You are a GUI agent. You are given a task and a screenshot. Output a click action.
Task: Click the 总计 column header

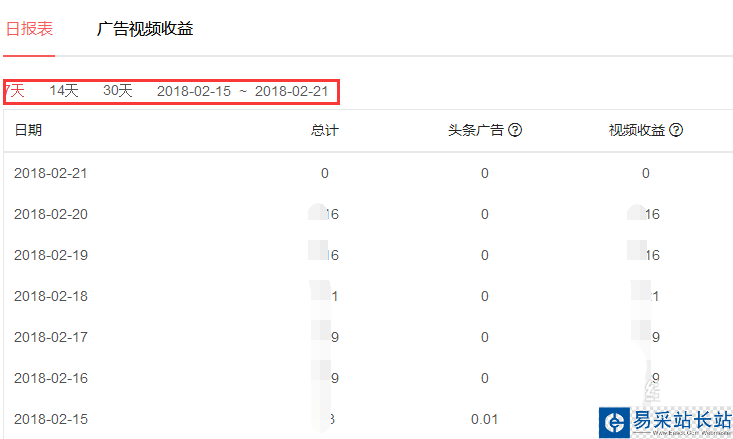(325, 131)
